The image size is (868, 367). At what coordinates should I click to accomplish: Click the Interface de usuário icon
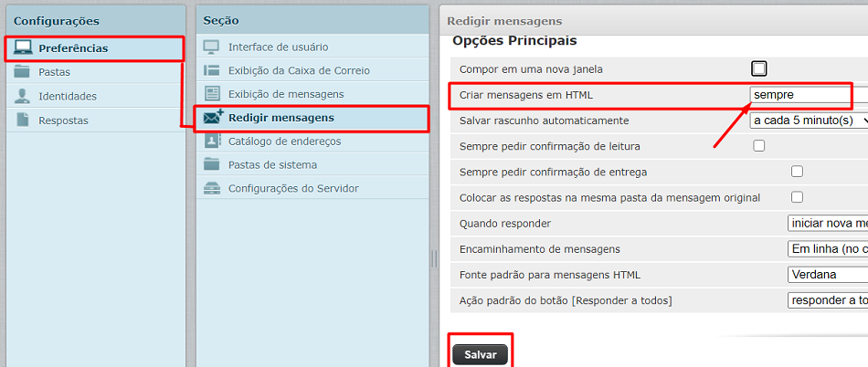click(x=212, y=47)
